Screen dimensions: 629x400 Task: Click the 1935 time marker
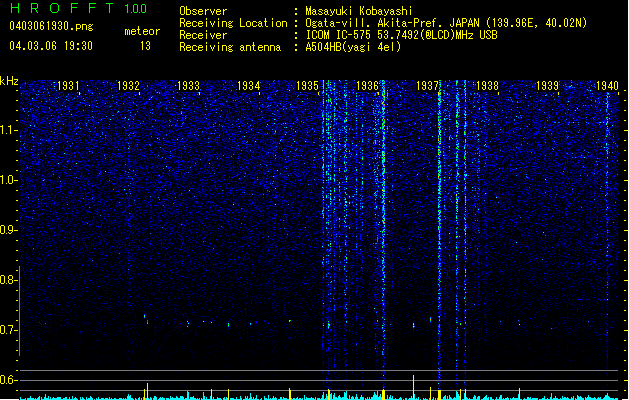tap(307, 86)
